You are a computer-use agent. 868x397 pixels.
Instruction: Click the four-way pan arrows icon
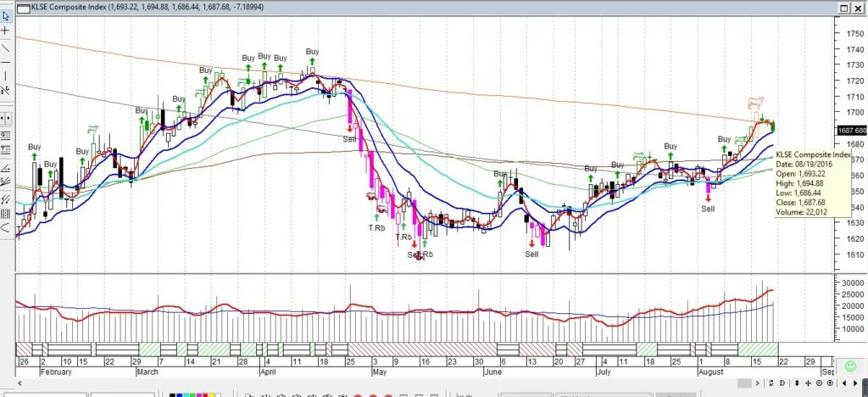tap(808, 383)
